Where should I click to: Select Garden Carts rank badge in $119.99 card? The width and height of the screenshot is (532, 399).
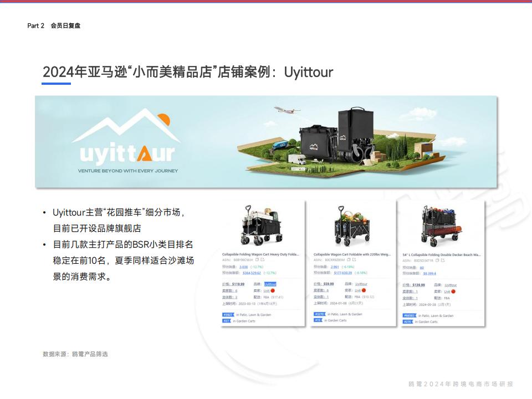226,321
